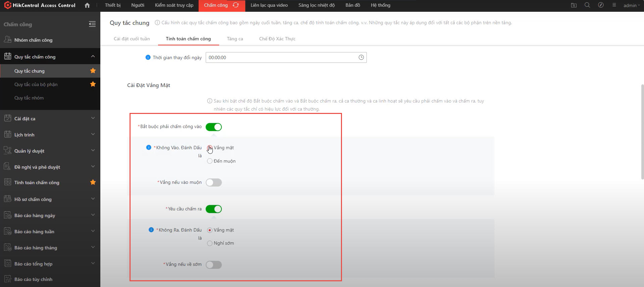Switch to the Tăng ca tab

235,39
